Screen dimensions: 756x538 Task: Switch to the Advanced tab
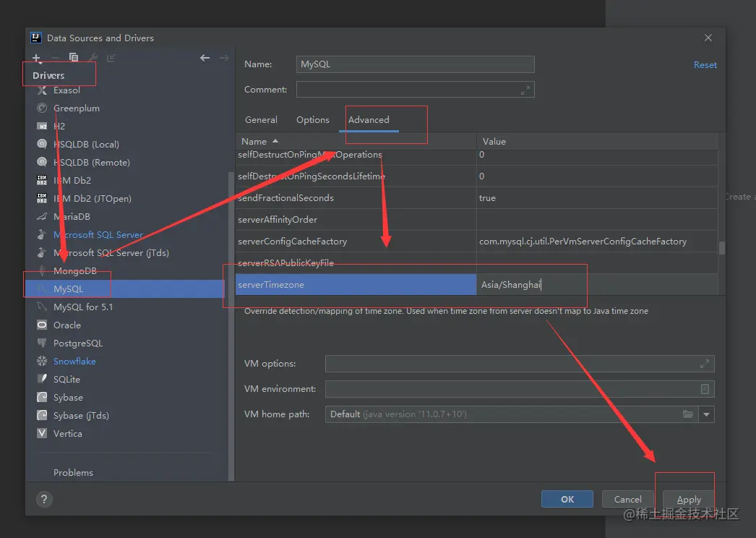pos(369,119)
